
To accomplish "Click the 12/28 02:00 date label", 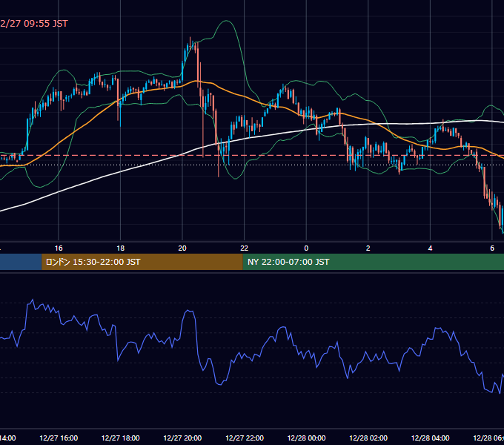I will tap(368, 438).
